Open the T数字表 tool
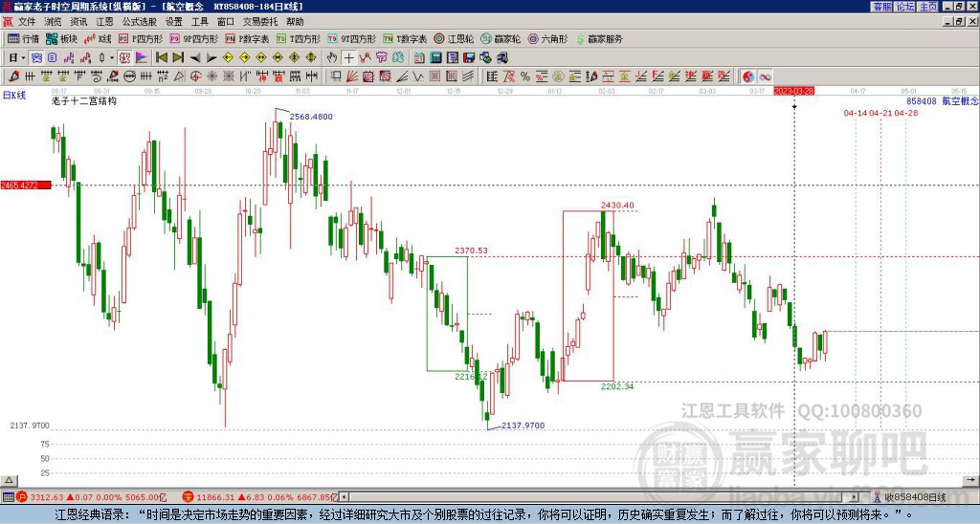Image resolution: width=980 pixels, height=524 pixels. [x=405, y=38]
